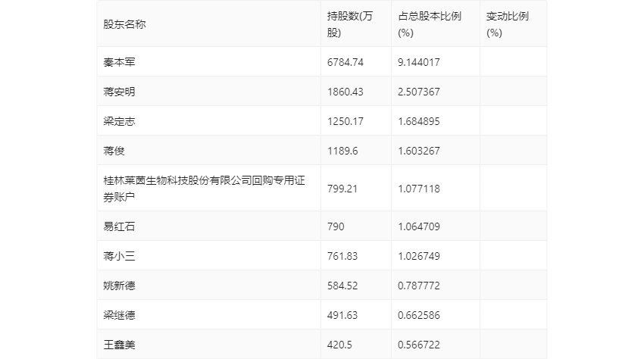Select shareholder name 蒋俊

tap(114, 151)
